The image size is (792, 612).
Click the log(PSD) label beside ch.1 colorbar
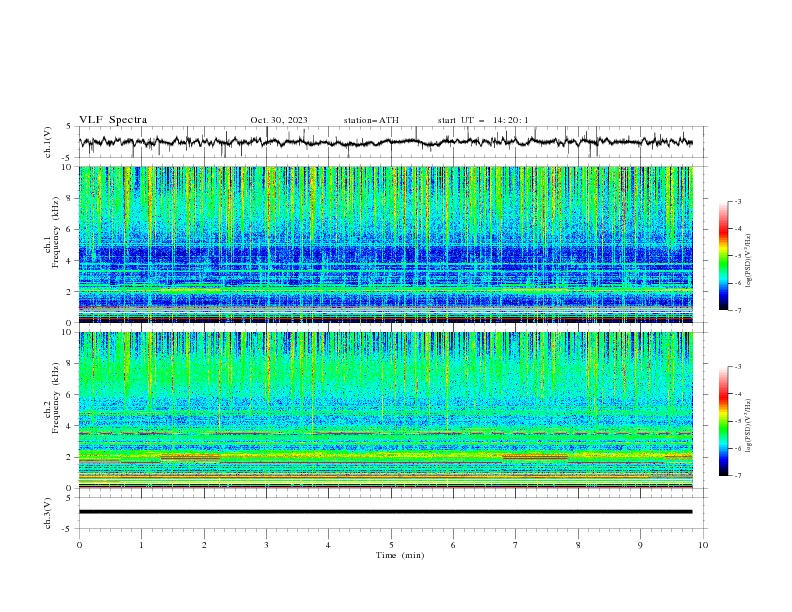click(748, 261)
